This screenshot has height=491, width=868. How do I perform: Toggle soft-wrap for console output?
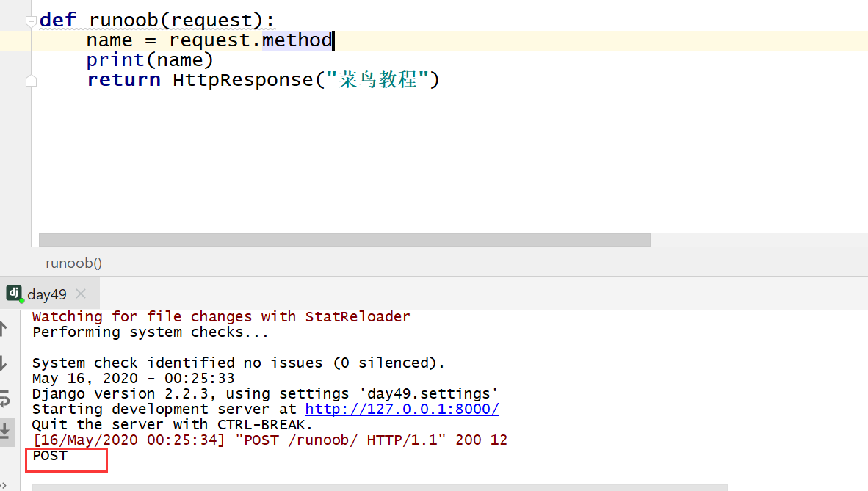[4, 399]
